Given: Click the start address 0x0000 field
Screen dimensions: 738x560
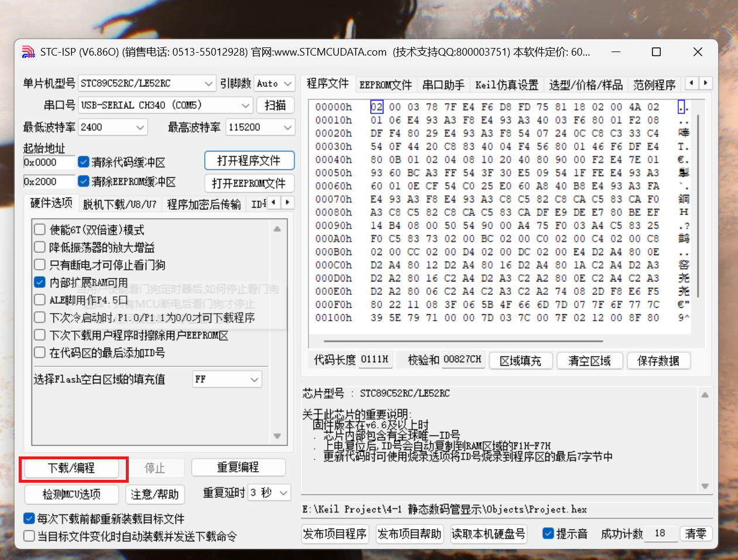Looking at the screenshot, I should (49, 162).
